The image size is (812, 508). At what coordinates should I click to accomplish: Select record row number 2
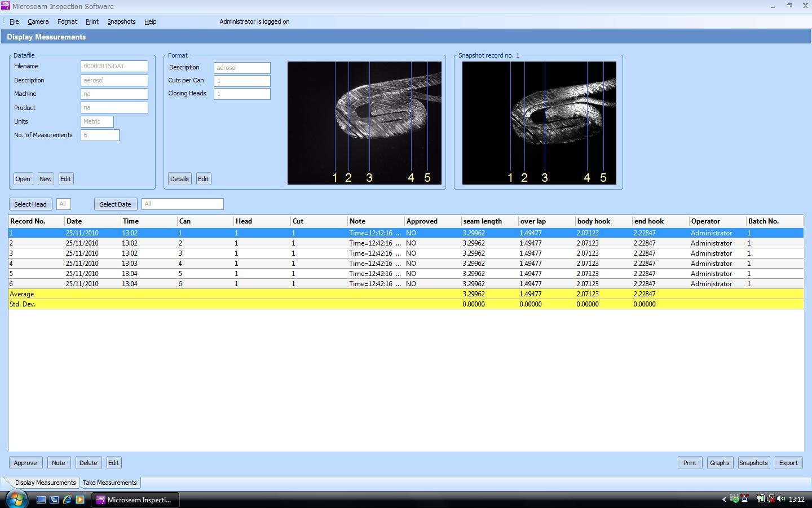click(x=406, y=243)
